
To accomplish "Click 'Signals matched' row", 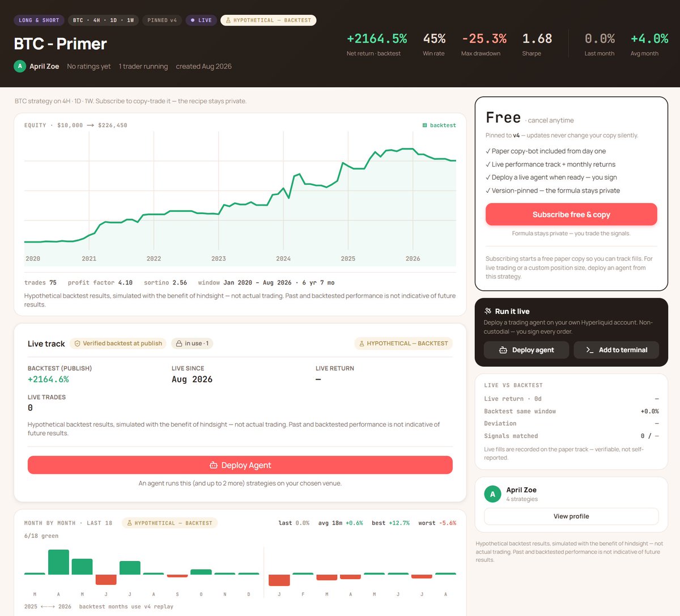I will pyautogui.click(x=571, y=436).
